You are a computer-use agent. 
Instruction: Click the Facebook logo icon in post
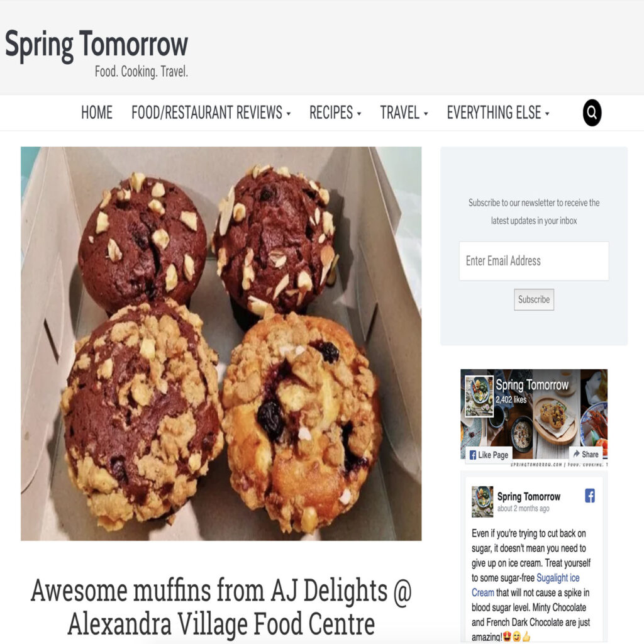(590, 496)
